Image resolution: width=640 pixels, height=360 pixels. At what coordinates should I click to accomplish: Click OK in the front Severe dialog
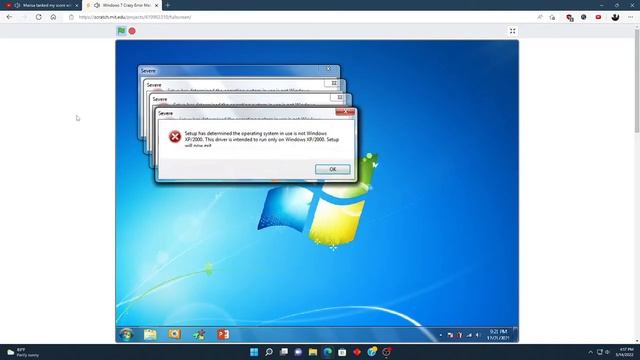point(333,169)
